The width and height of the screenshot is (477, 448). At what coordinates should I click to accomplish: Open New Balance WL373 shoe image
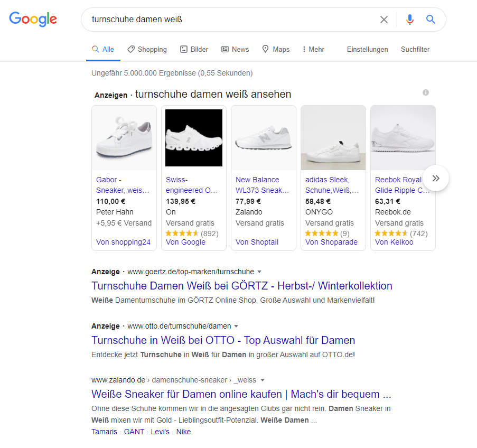(x=264, y=138)
